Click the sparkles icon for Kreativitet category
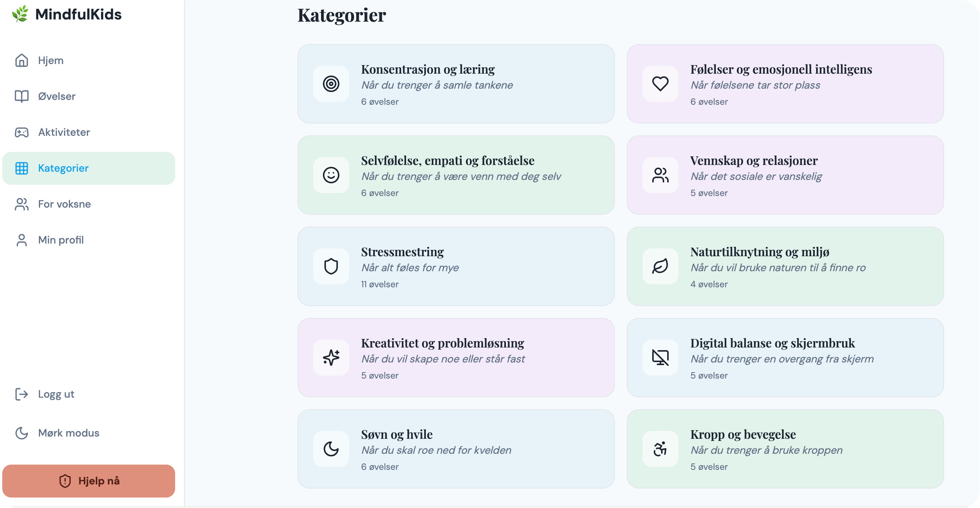980x508 pixels. pyautogui.click(x=331, y=357)
